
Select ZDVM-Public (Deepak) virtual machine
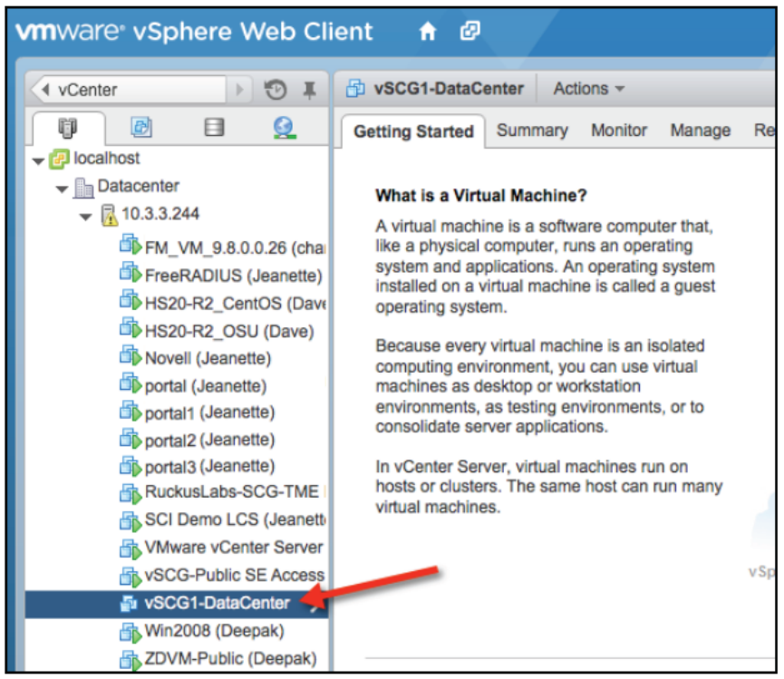(x=231, y=659)
